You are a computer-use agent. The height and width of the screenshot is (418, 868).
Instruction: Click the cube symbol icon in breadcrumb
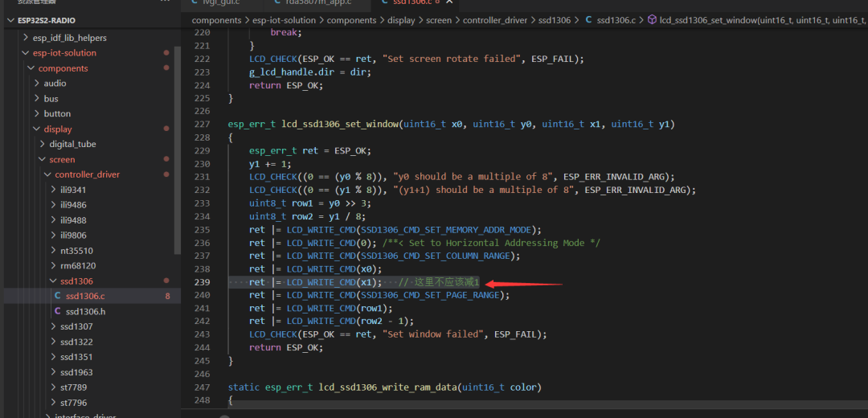tap(652, 20)
